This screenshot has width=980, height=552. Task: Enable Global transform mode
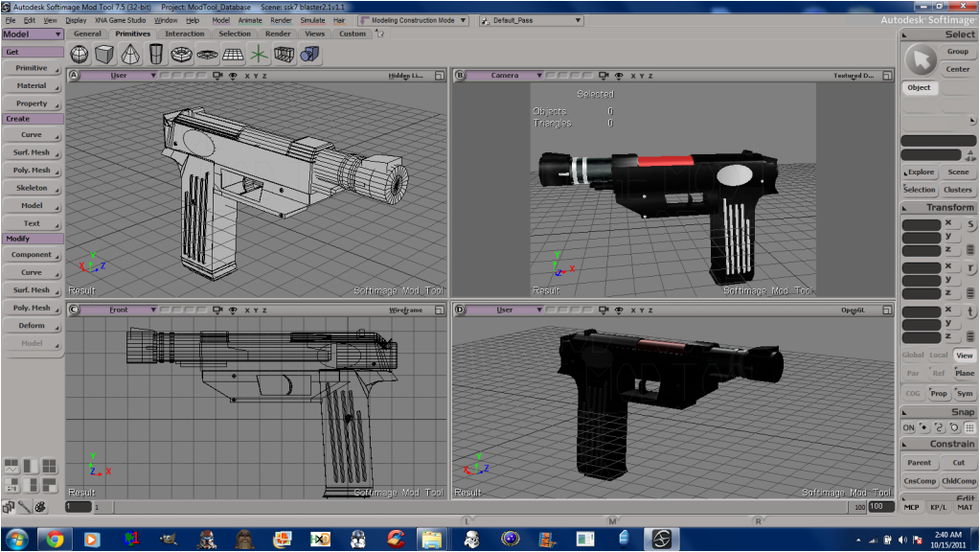pyautogui.click(x=913, y=356)
